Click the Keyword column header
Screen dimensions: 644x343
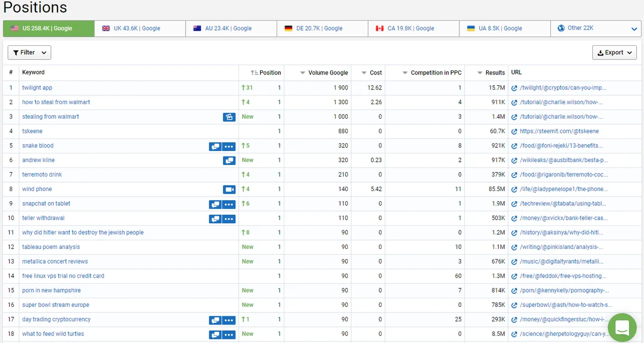pos(33,72)
